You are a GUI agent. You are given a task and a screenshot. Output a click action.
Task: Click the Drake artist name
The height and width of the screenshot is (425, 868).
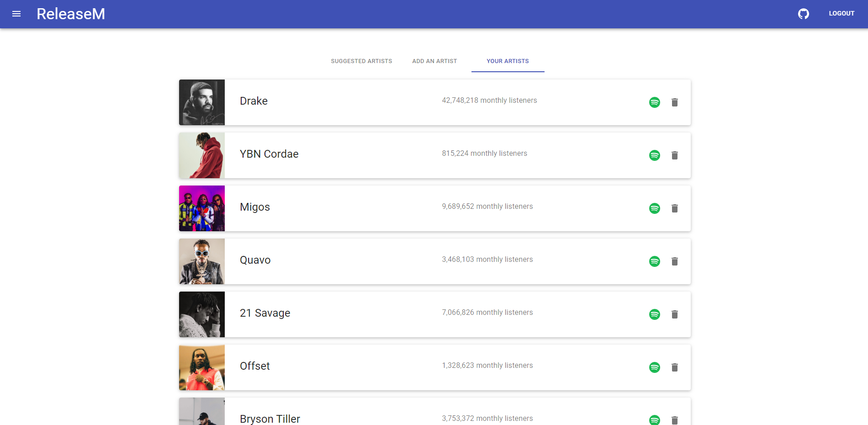pyautogui.click(x=254, y=101)
